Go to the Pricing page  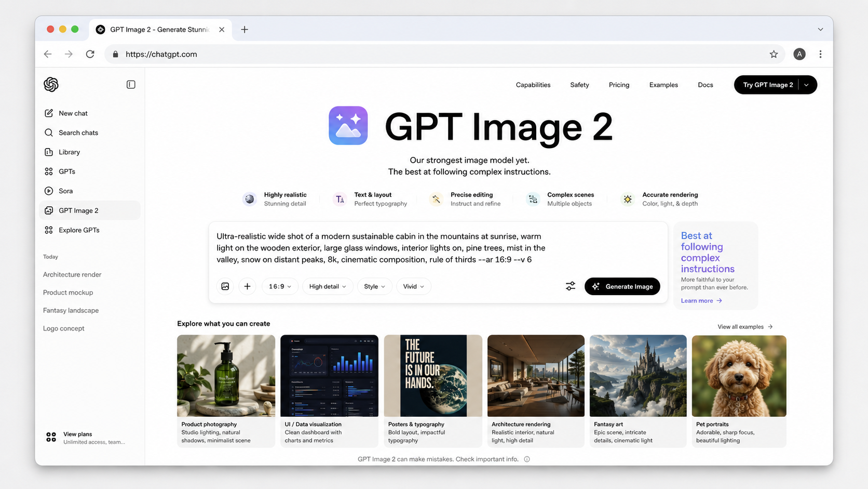tap(619, 85)
